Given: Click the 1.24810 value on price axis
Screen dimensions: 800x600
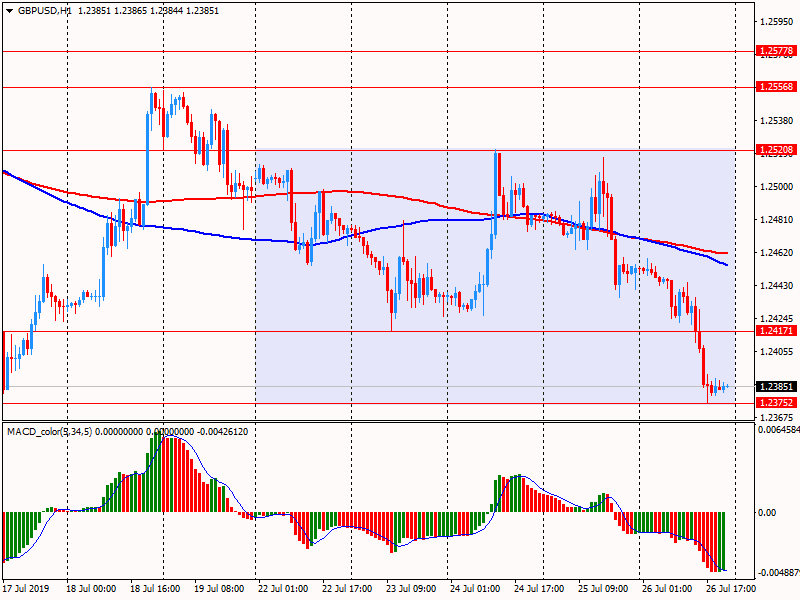Looking at the screenshot, I should (777, 220).
